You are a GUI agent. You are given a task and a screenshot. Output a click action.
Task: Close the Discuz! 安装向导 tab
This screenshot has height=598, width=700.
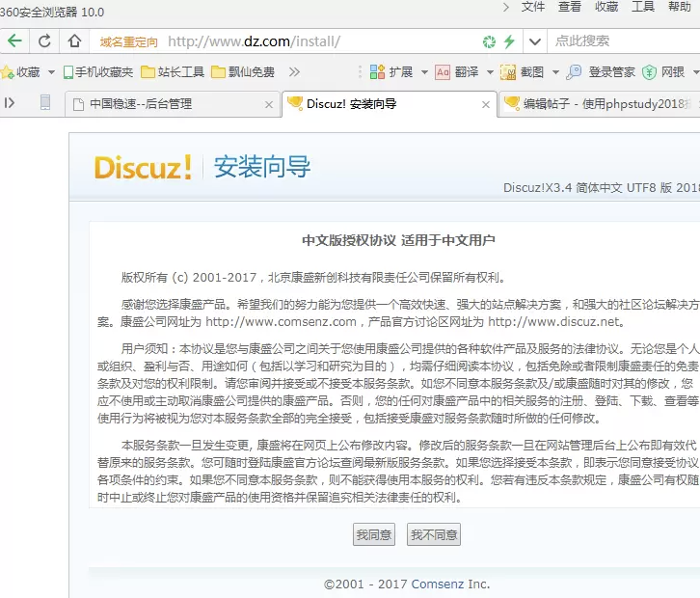(x=486, y=104)
